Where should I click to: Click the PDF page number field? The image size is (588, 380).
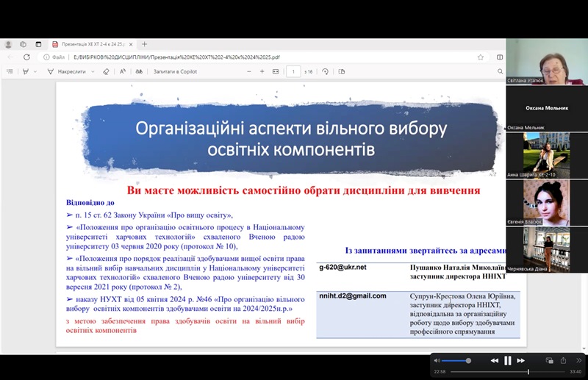tap(294, 71)
